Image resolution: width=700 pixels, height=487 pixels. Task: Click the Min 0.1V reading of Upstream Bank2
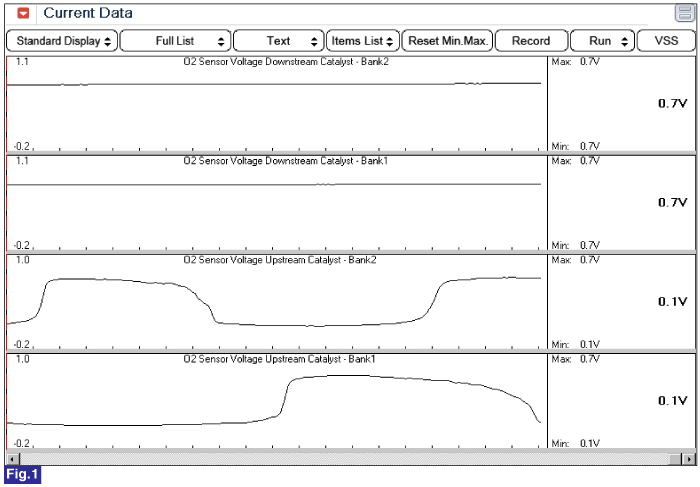click(575, 344)
